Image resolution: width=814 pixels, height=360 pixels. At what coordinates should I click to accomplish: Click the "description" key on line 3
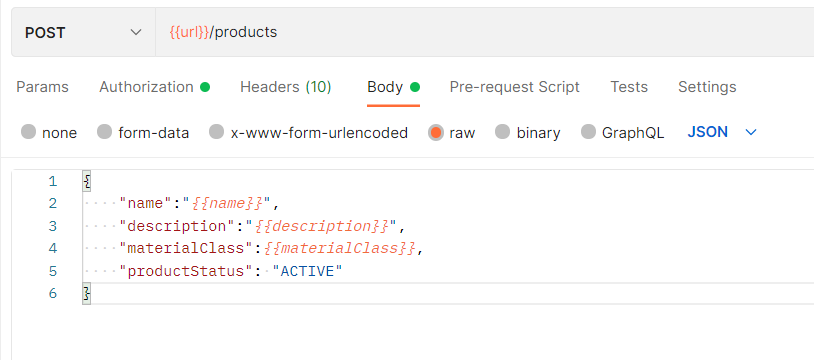point(178,226)
